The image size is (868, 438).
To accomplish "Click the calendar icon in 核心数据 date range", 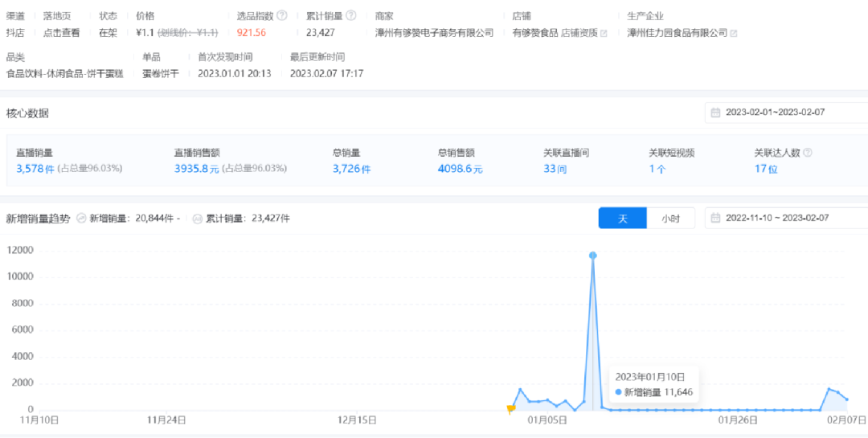I will 715,113.
